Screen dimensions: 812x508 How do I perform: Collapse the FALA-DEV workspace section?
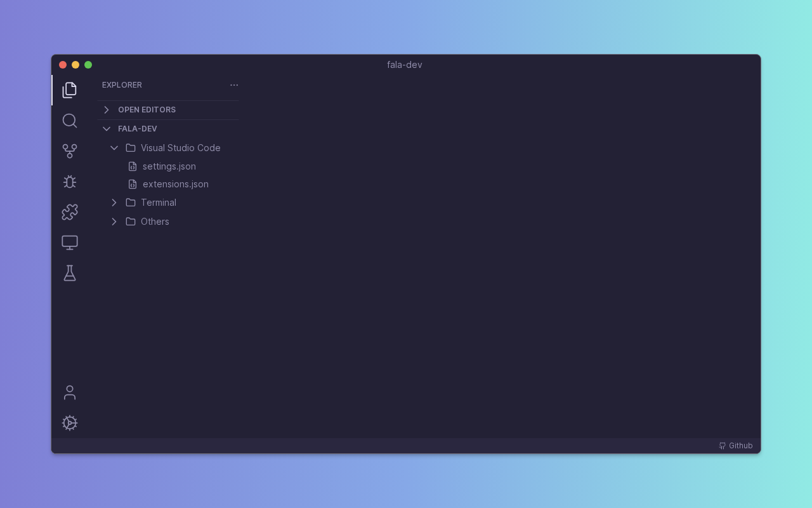[137, 129]
